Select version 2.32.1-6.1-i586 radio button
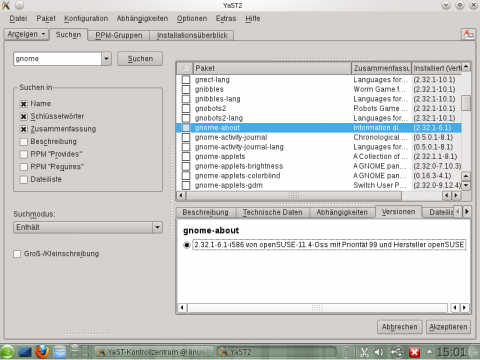The width and height of the screenshot is (480, 360). 187,245
